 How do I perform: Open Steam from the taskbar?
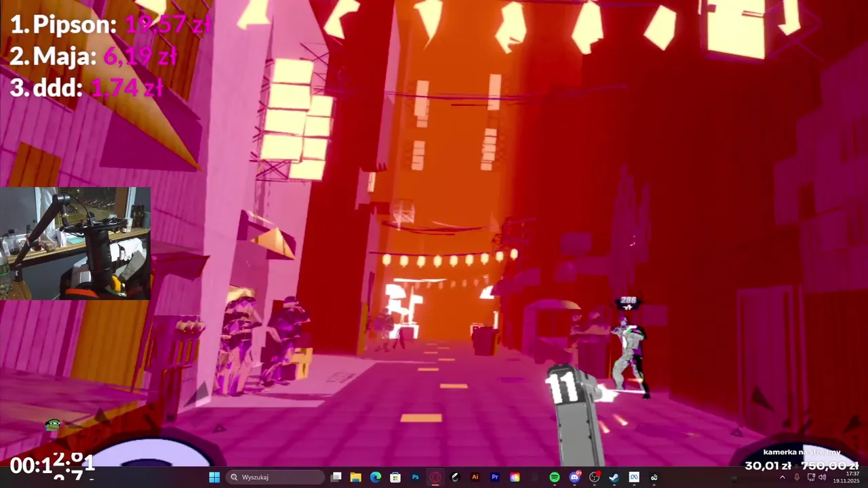pos(614,477)
